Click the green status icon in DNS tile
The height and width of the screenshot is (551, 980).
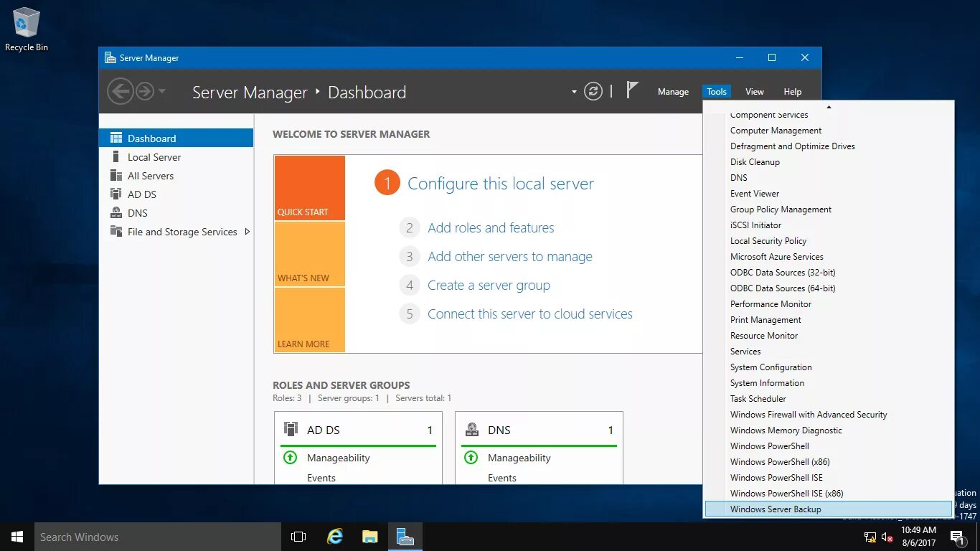(471, 457)
